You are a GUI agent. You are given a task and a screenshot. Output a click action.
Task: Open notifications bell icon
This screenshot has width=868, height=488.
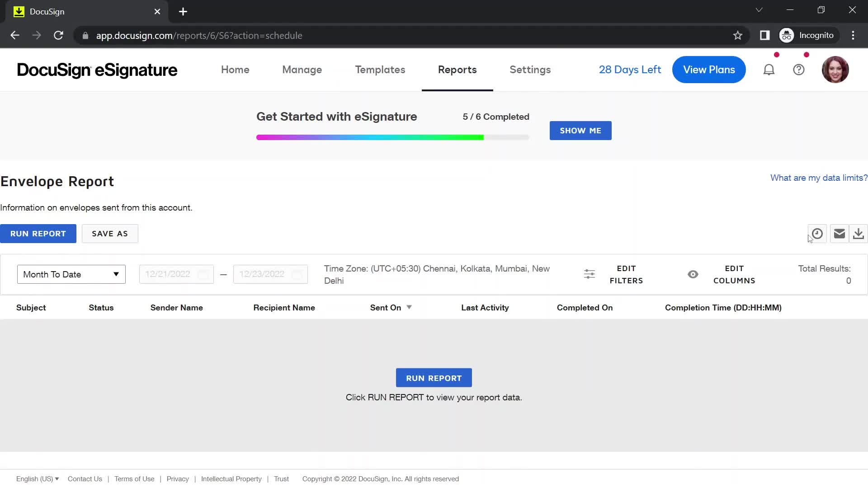(769, 70)
